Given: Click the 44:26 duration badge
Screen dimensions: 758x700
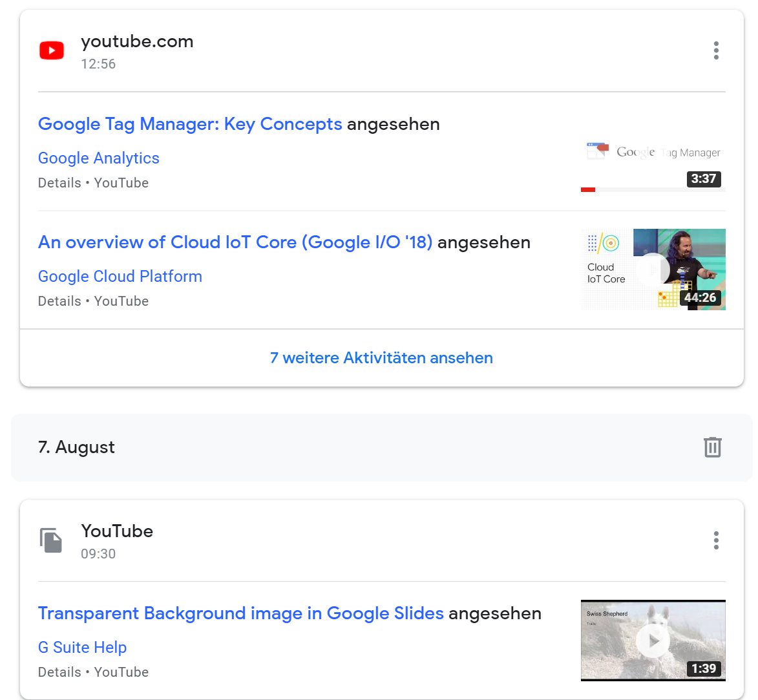Looking at the screenshot, I should pyautogui.click(x=702, y=298).
